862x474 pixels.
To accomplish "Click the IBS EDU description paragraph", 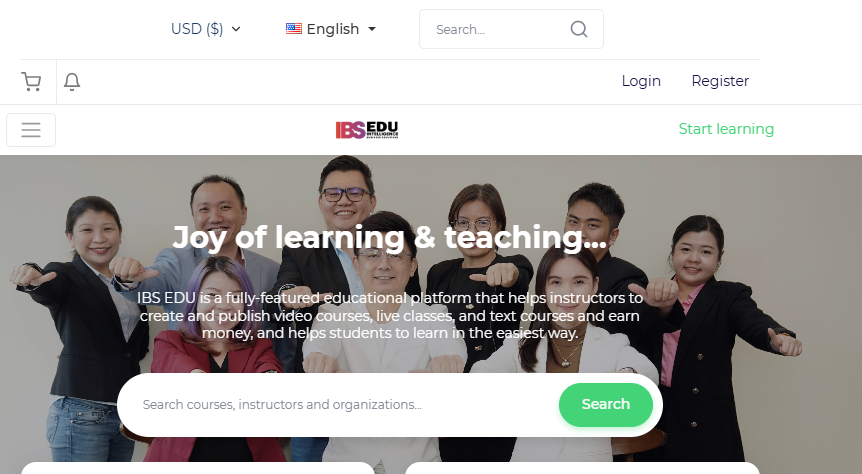I will click(390, 316).
